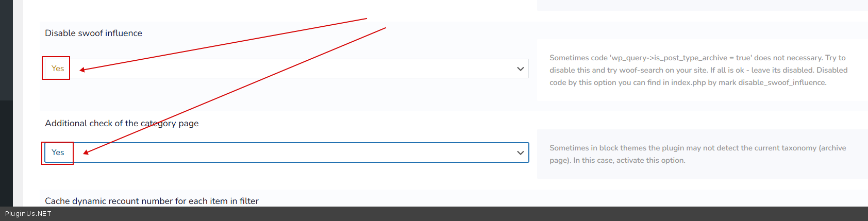Select the Disable swoof influence label
Viewport: 868px width, 221px height.
(x=93, y=33)
